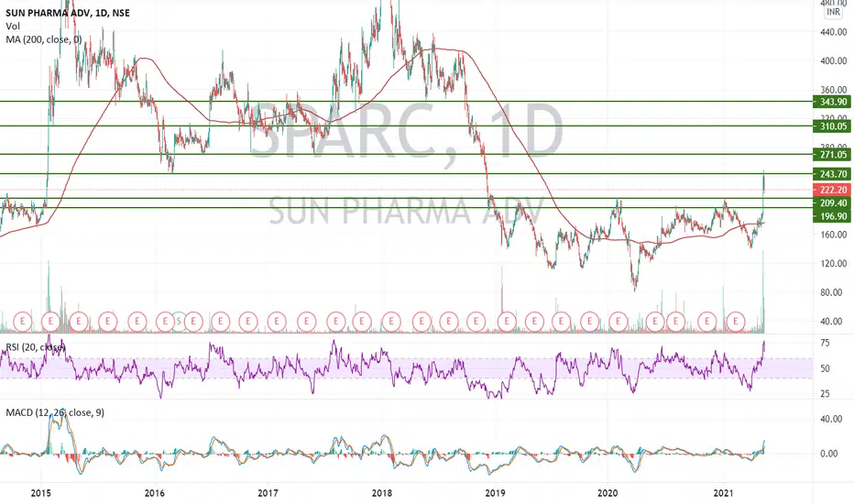This screenshot has height=504, width=854.
Task: Select the MA (200, close, 0) legend
Action: click(x=44, y=39)
